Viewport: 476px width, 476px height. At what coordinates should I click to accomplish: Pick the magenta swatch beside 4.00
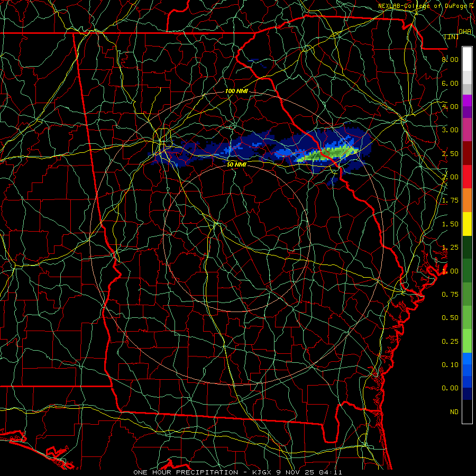[467, 100]
